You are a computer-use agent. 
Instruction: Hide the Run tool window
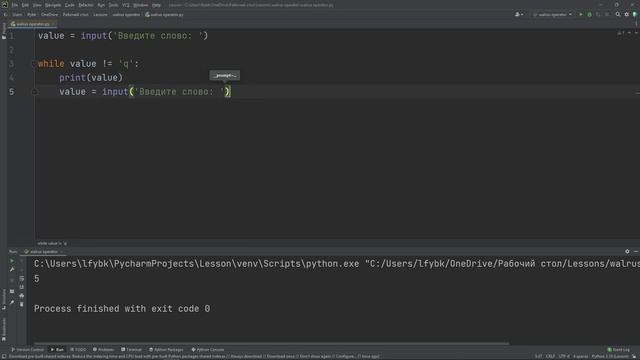pos(636,251)
